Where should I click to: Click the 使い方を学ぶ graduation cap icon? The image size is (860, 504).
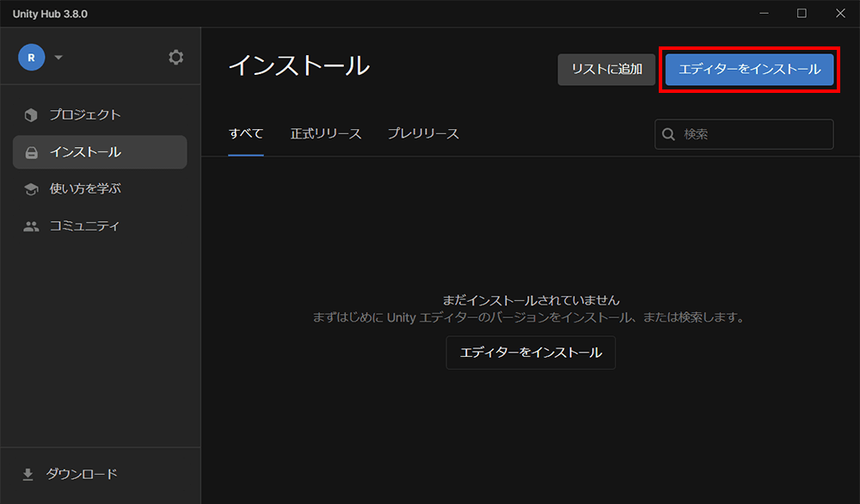tap(31, 189)
